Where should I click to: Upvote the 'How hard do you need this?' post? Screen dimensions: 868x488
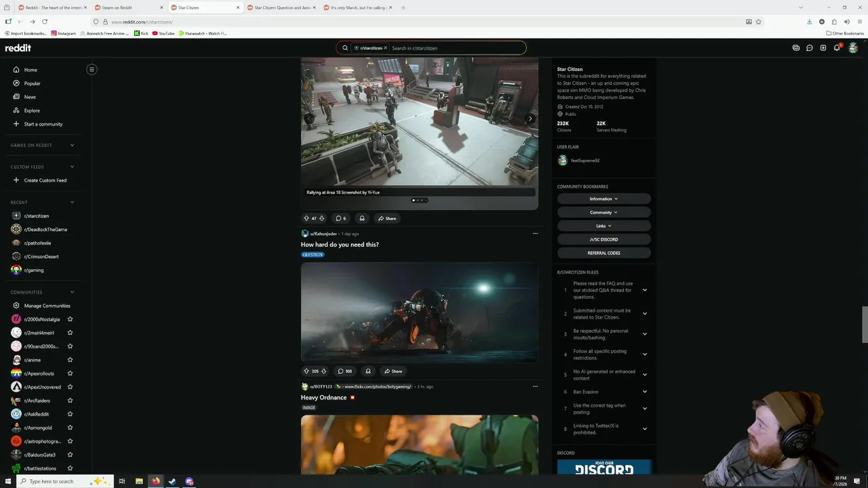pyautogui.click(x=307, y=371)
